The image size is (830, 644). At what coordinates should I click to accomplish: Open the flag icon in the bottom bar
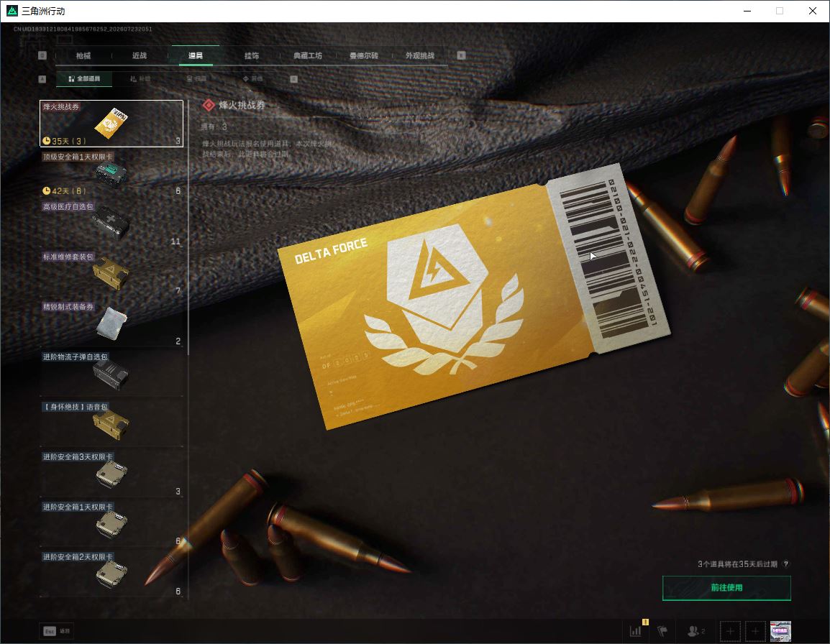pyautogui.click(x=662, y=631)
